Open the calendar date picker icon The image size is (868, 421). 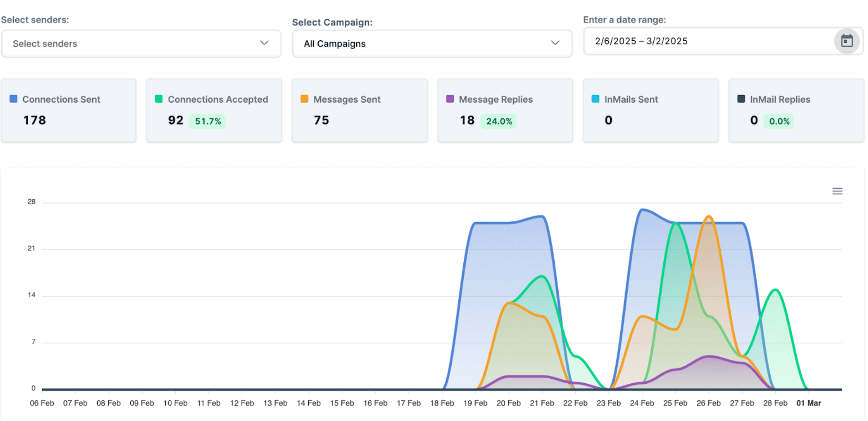coord(847,41)
